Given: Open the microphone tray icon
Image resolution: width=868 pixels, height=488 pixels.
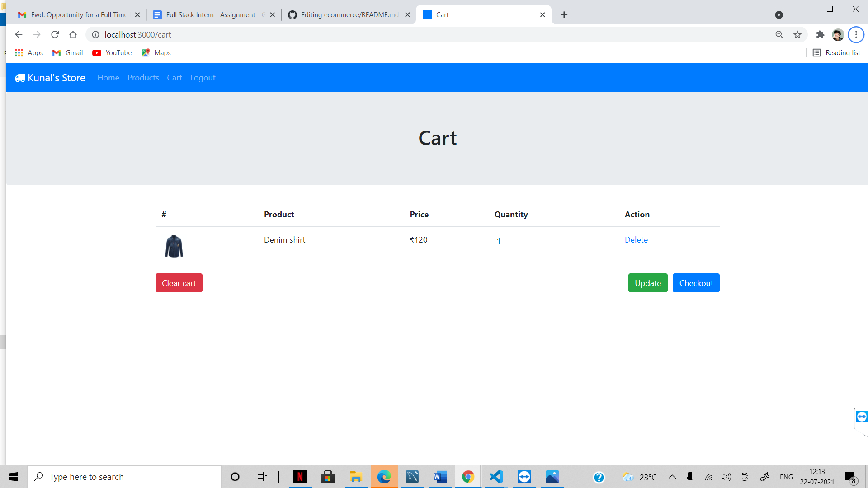Looking at the screenshot, I should pyautogui.click(x=690, y=477).
